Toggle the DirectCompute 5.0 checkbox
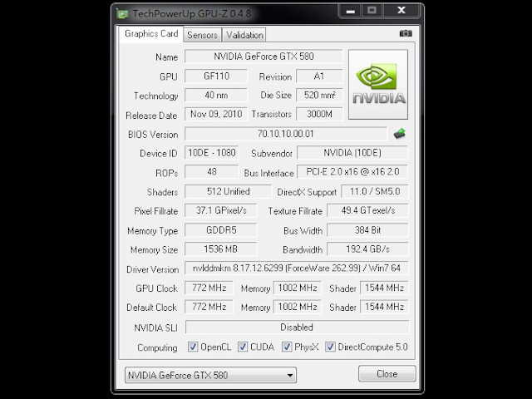 coord(330,347)
